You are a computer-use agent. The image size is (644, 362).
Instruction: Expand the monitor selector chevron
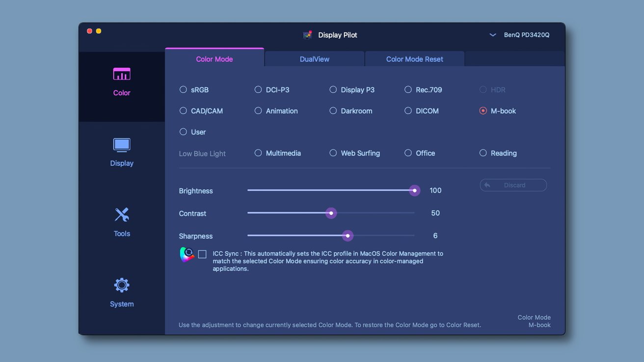click(x=492, y=35)
